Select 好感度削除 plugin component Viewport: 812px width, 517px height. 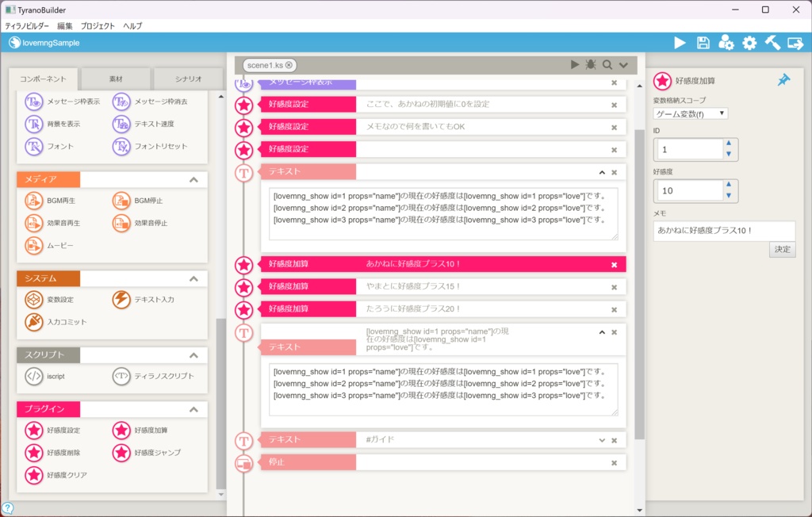[x=53, y=452]
